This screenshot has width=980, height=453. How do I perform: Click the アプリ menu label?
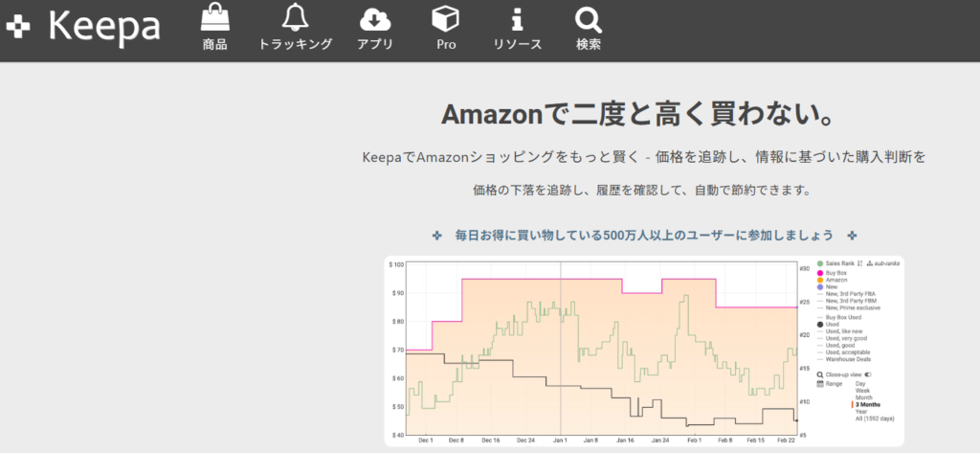click(x=375, y=44)
